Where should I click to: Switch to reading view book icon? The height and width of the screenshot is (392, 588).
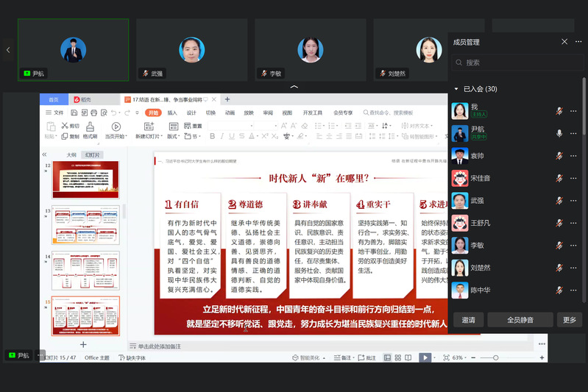click(408, 357)
